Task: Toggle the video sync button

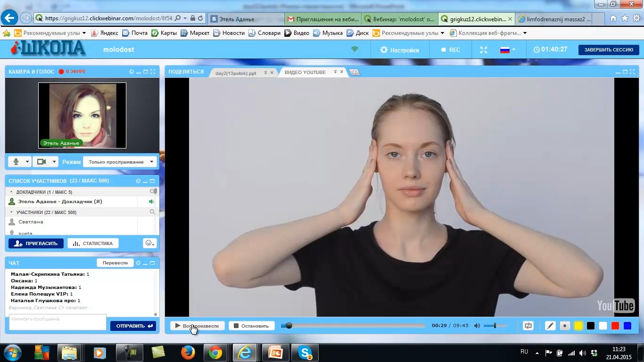Action: [528, 326]
